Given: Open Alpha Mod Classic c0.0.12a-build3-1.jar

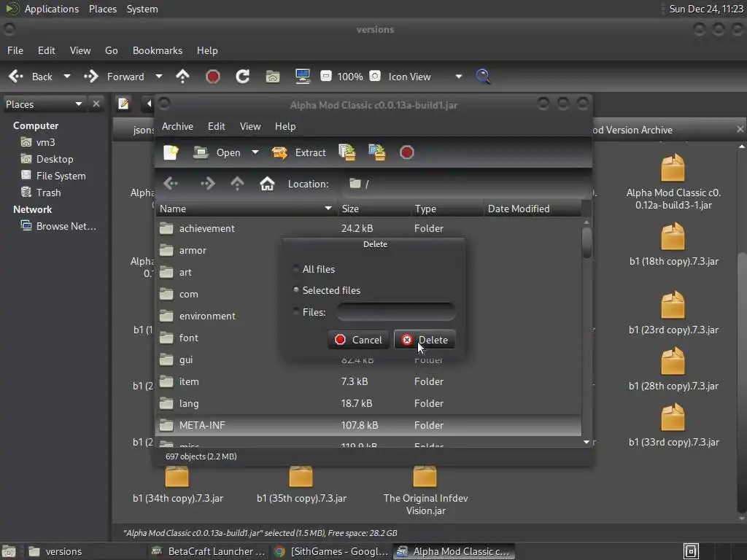Looking at the screenshot, I should [673, 183].
